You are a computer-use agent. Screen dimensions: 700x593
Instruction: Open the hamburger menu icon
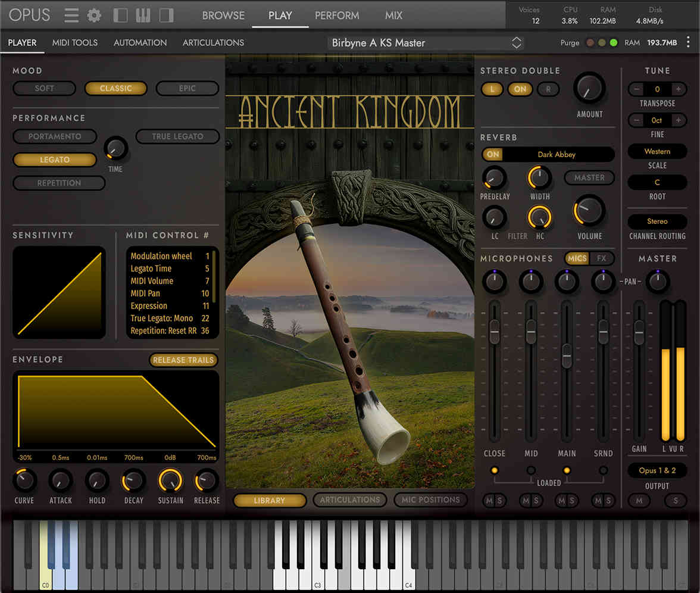coord(71,15)
